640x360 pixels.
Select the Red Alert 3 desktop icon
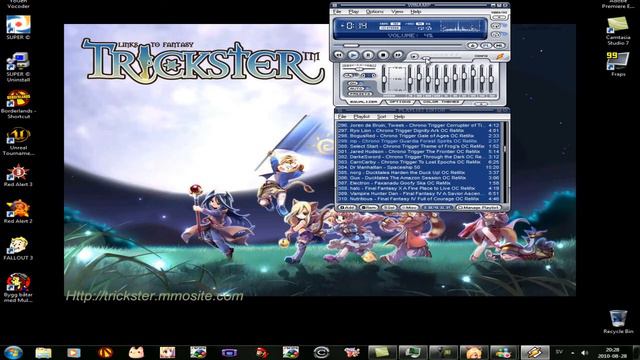[x=18, y=175]
